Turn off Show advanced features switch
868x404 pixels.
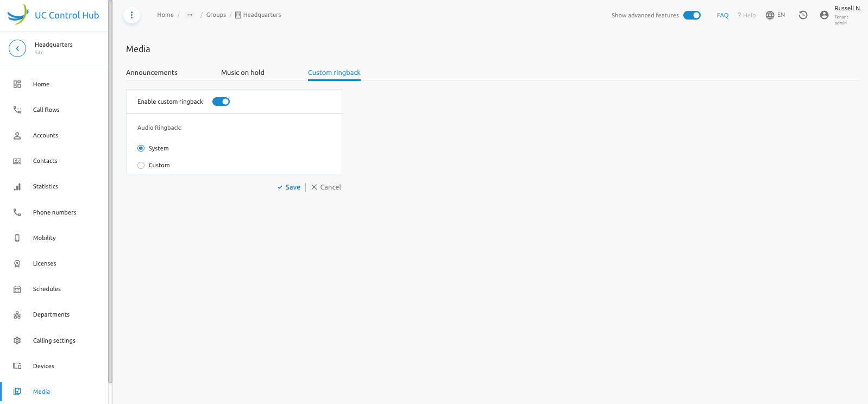(691, 15)
